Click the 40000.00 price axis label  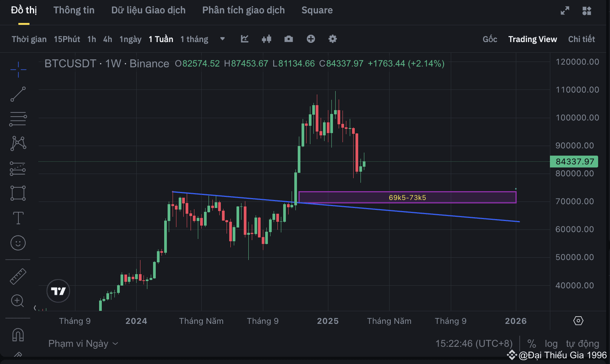pos(574,286)
